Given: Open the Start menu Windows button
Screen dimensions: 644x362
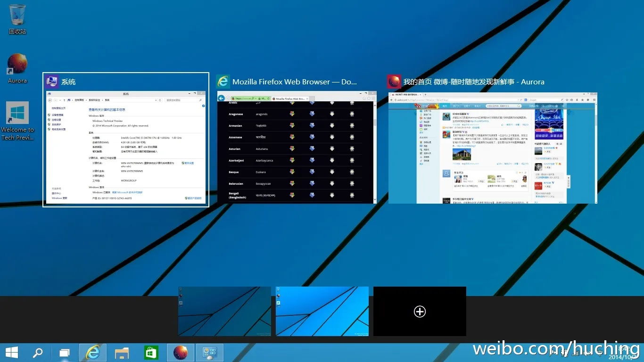Looking at the screenshot, I should tap(12, 353).
